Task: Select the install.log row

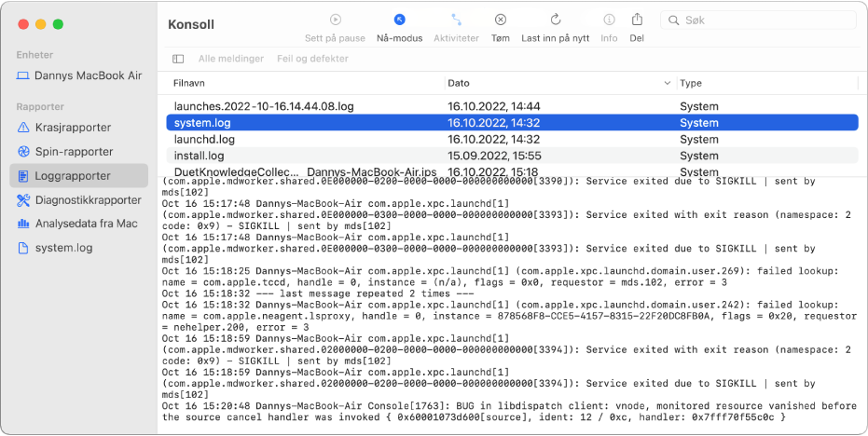Action: pos(512,156)
